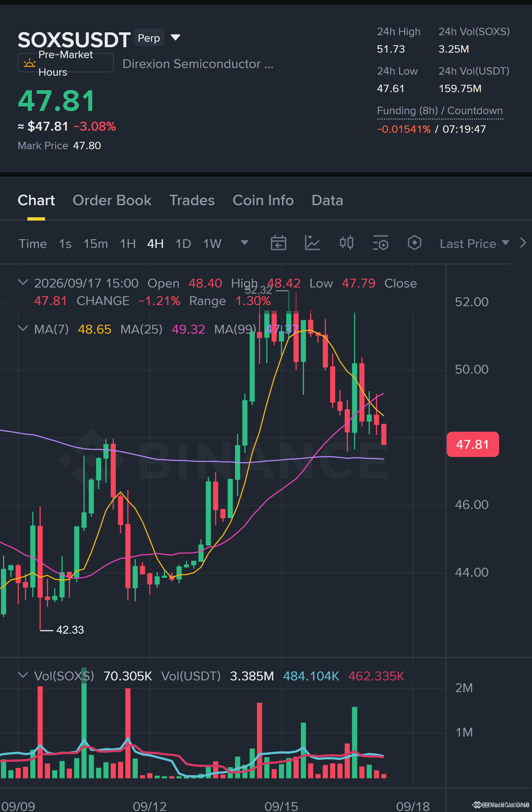Tap the 47.81 current price tag
The height and width of the screenshot is (812, 532).
pyautogui.click(x=473, y=444)
